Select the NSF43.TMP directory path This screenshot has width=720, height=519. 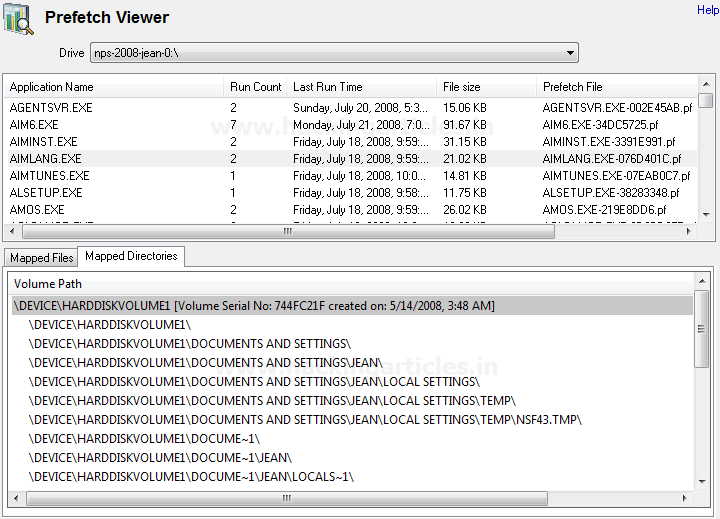pyautogui.click(x=305, y=420)
